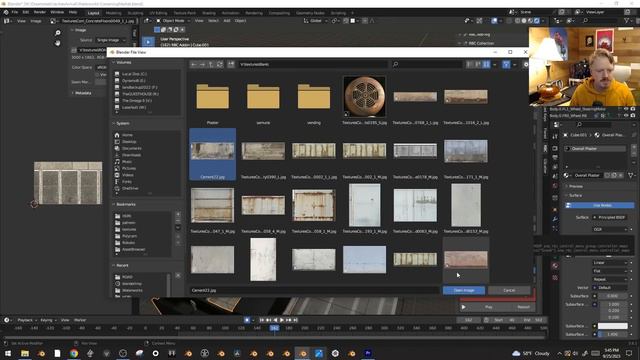Switch to Modeling workspace tab
Image resolution: width=640 pixels, height=360 pixels.
pos(113,13)
